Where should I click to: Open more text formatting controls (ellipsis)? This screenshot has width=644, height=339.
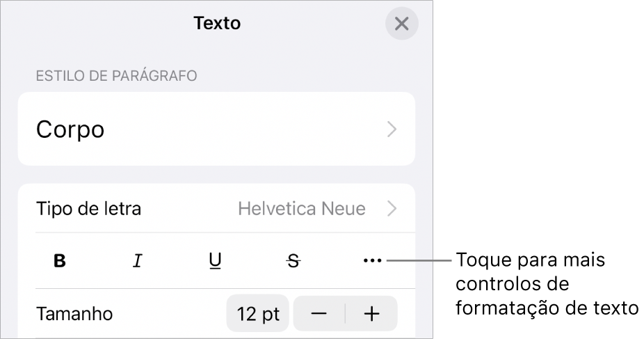372,261
